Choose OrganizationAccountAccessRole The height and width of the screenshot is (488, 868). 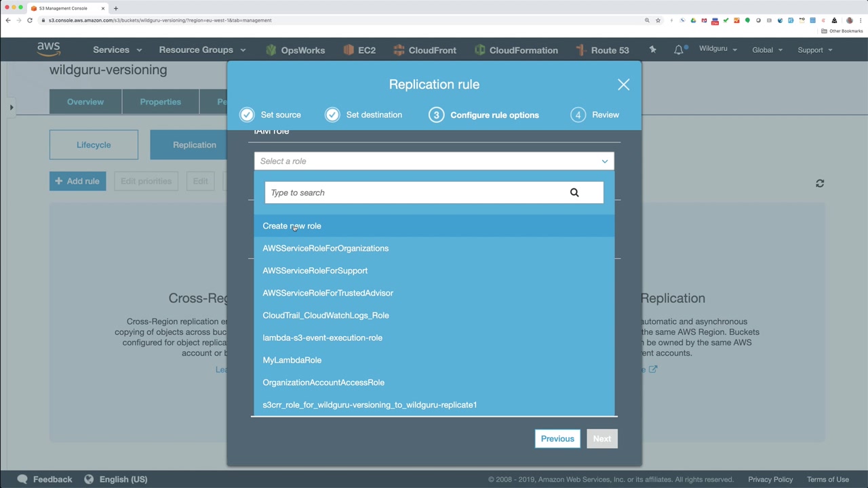[434, 382]
